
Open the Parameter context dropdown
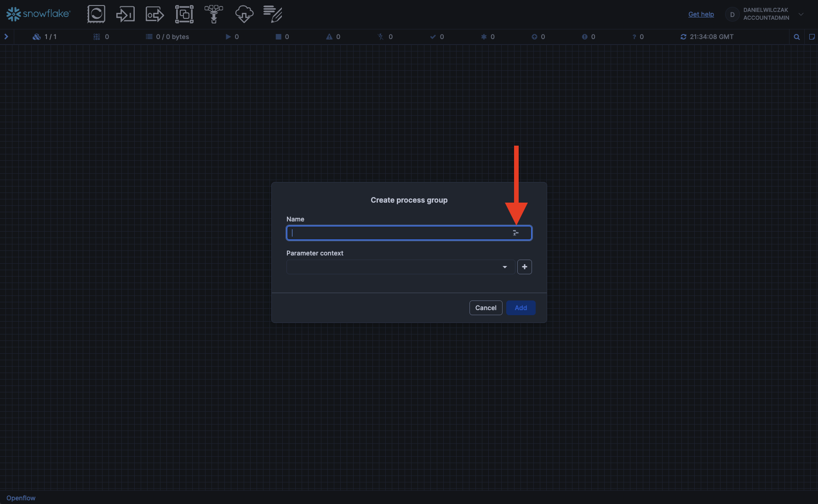coord(400,267)
